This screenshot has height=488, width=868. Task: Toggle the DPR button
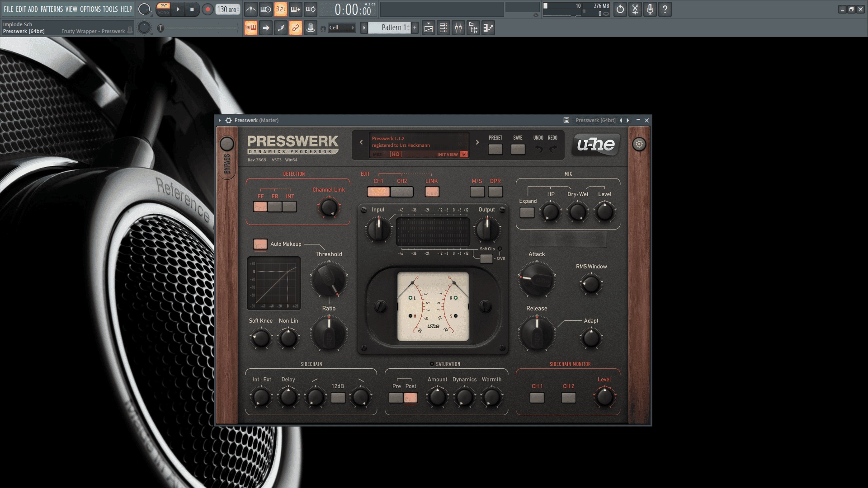pos(495,192)
